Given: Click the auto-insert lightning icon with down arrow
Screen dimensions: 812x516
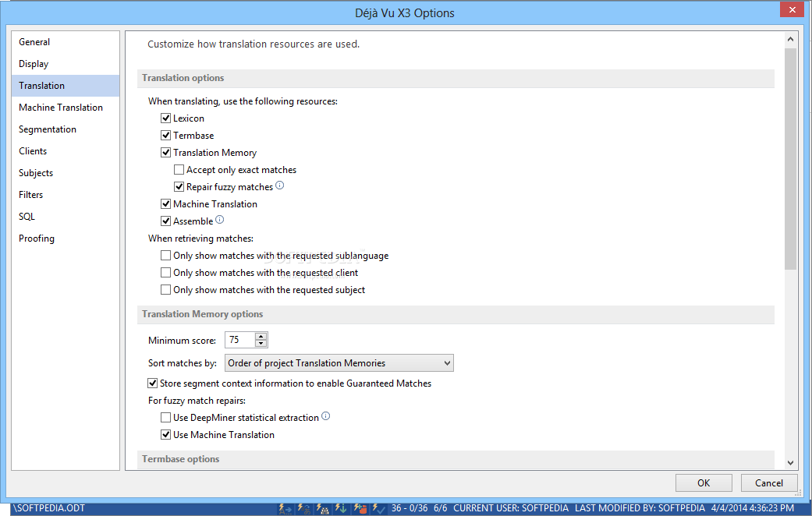Looking at the screenshot, I should pos(342,508).
